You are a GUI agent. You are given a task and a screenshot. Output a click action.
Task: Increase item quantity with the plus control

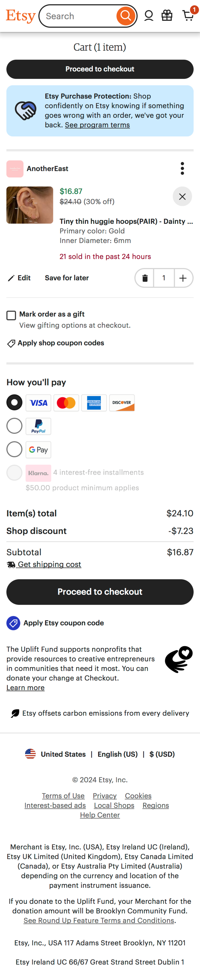pyautogui.click(x=183, y=278)
